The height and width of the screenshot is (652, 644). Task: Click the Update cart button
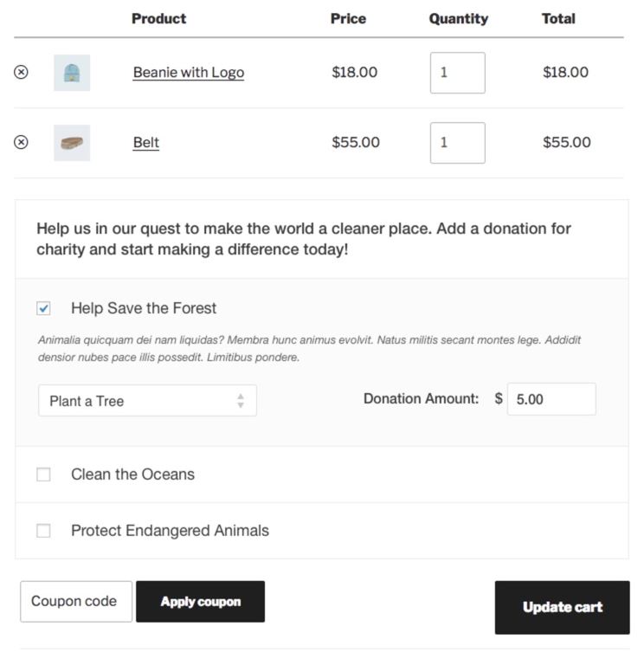click(563, 608)
